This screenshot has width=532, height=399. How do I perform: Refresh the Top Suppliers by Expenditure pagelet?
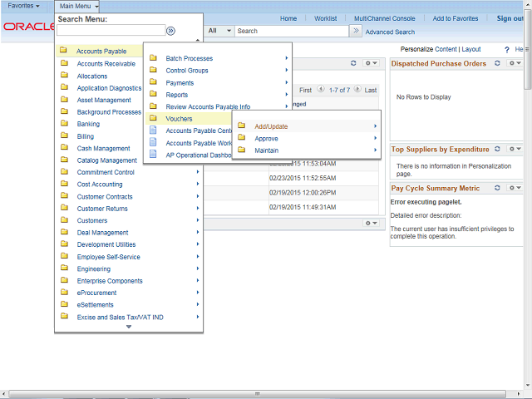(x=497, y=149)
